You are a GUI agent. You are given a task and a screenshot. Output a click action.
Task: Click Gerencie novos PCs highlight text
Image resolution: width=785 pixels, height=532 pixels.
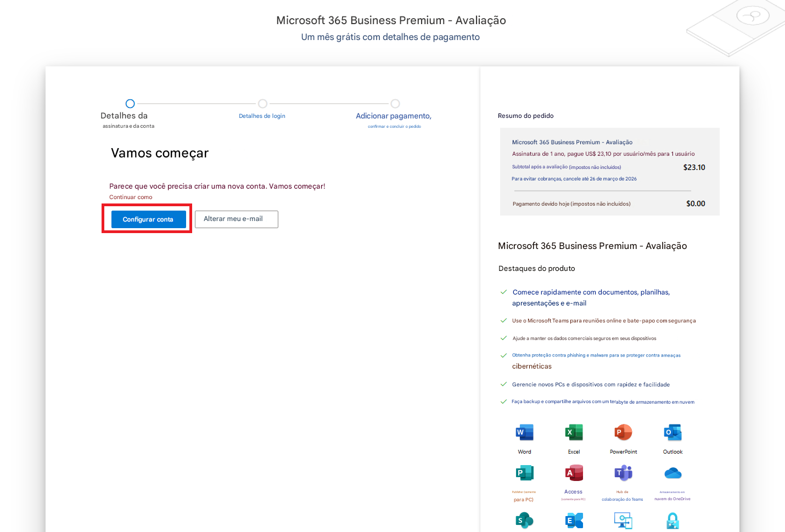click(591, 384)
